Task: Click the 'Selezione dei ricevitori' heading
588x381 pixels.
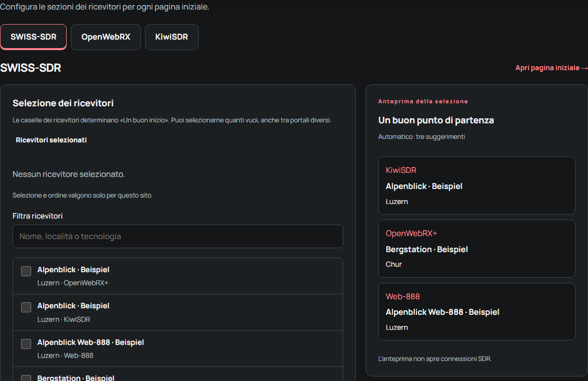Action: tap(63, 103)
